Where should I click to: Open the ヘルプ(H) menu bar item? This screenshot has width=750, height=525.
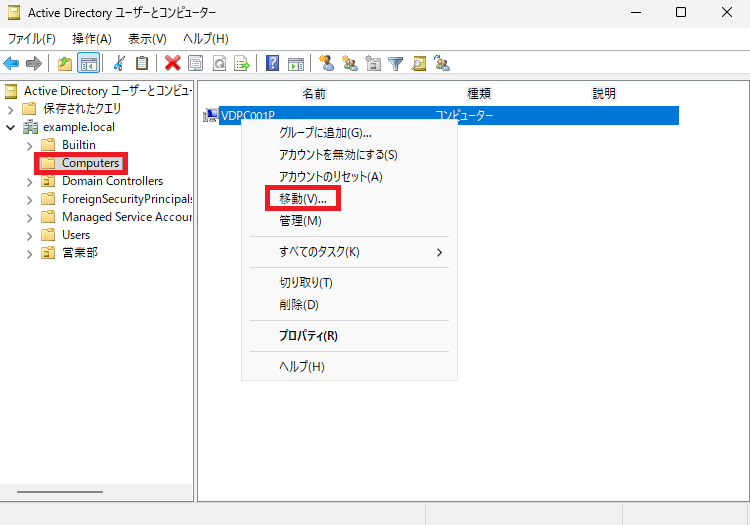(206, 39)
